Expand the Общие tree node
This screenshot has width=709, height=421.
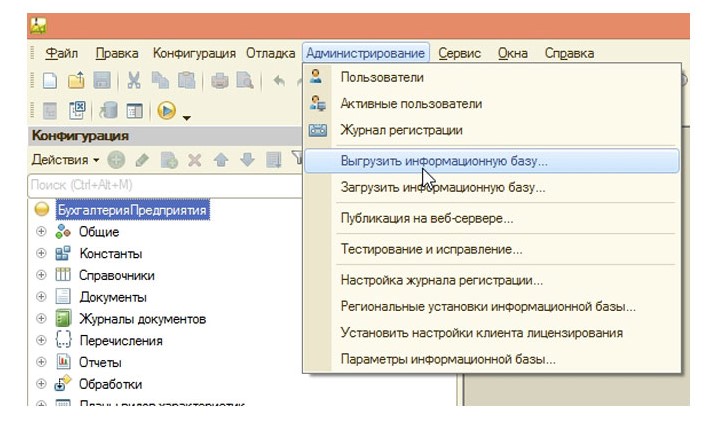tap(41, 232)
